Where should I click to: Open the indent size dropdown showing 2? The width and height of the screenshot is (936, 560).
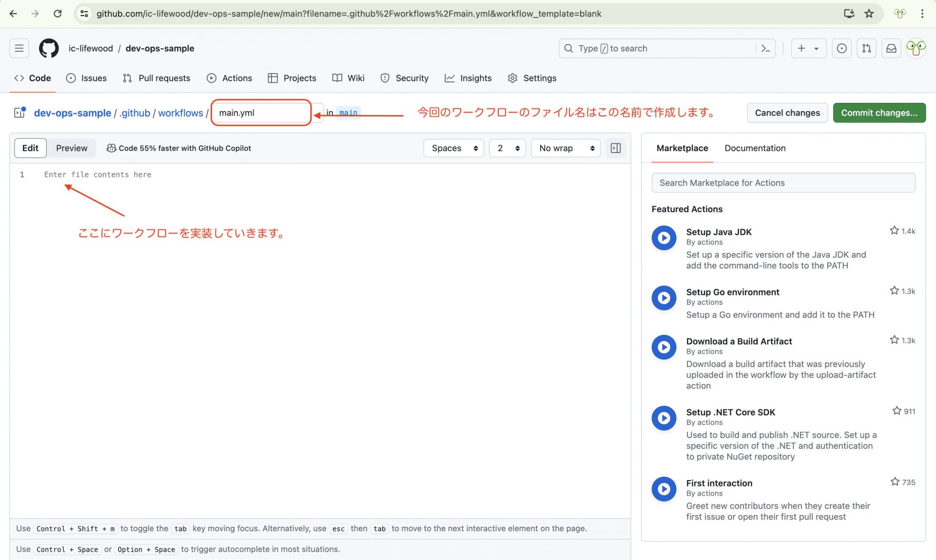click(507, 148)
